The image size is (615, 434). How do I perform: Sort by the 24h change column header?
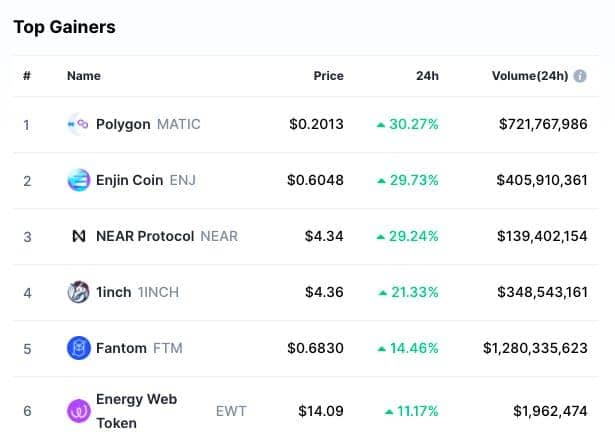427,76
